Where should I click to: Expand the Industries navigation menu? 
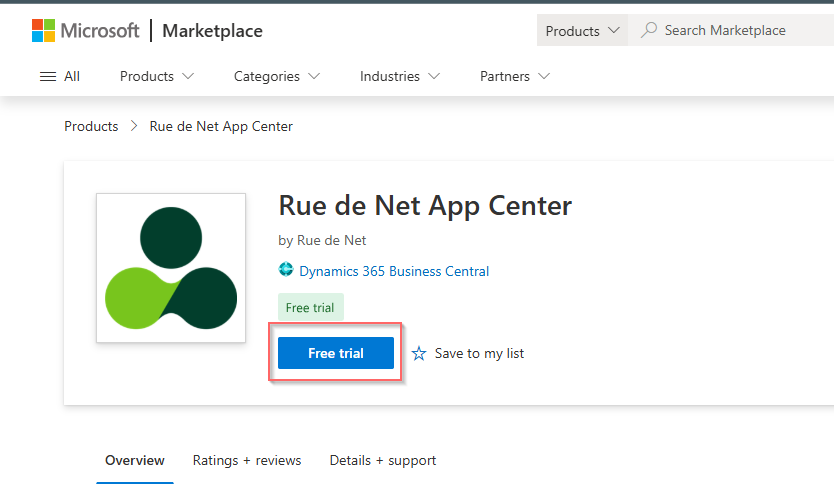click(x=400, y=76)
